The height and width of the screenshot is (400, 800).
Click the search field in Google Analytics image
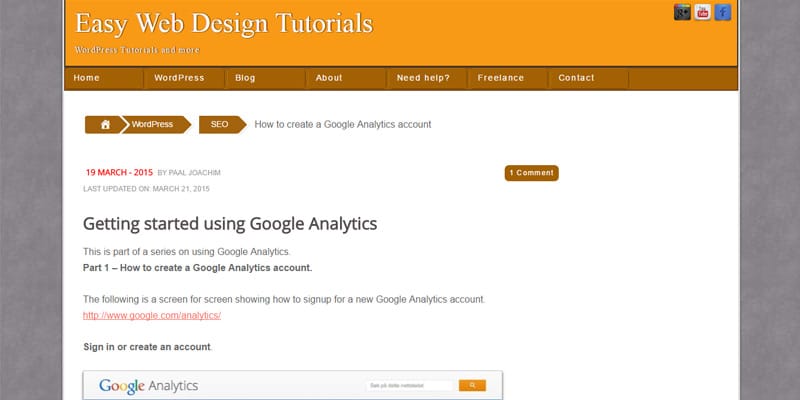click(409, 386)
